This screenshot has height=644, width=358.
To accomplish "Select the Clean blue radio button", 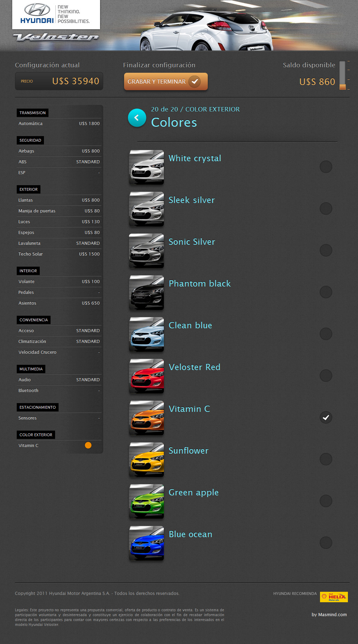I will click(x=326, y=334).
